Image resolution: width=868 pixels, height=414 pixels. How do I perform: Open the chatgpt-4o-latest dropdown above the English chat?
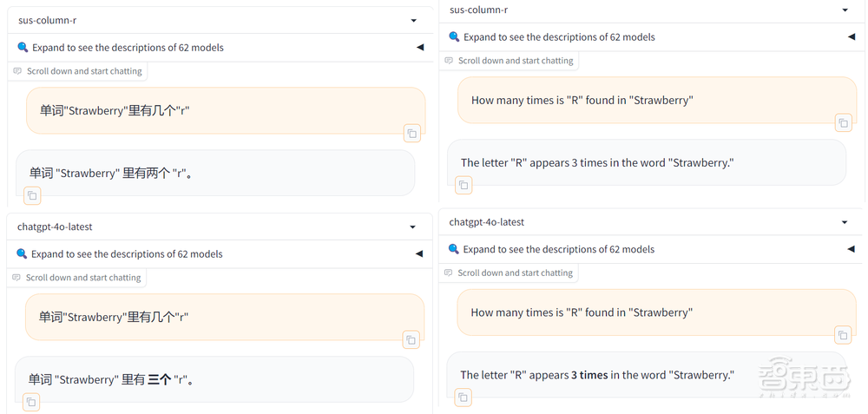click(x=845, y=222)
